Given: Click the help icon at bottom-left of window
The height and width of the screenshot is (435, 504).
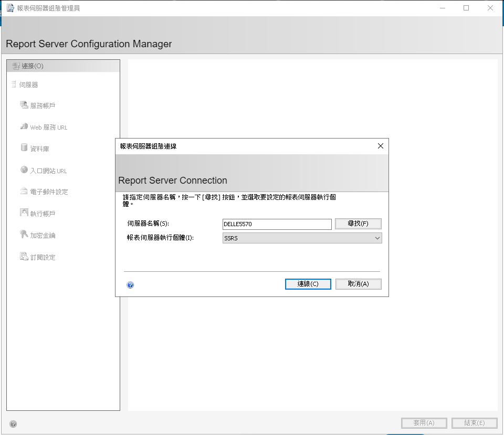Looking at the screenshot, I should pyautogui.click(x=13, y=424).
